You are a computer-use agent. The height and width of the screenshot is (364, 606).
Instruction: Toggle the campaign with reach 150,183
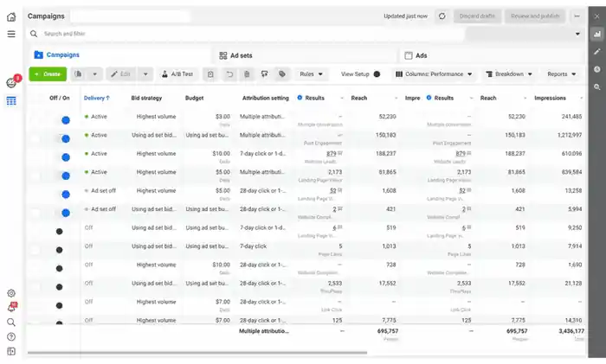[x=65, y=139]
